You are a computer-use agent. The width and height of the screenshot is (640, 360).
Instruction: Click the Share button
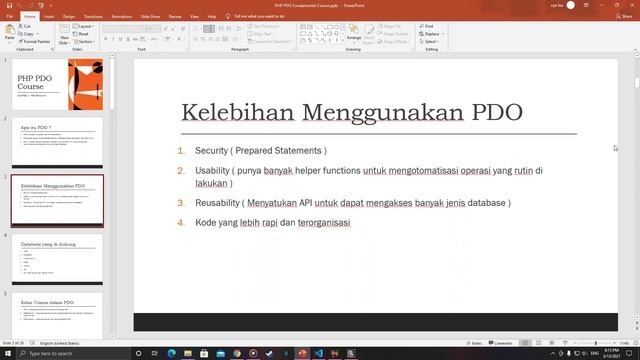[624, 16]
